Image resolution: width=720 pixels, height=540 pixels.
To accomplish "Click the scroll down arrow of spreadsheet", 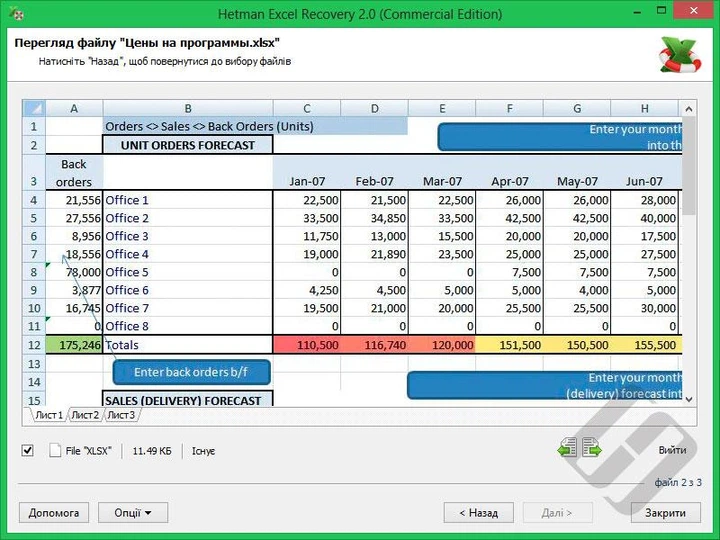I will [x=689, y=399].
